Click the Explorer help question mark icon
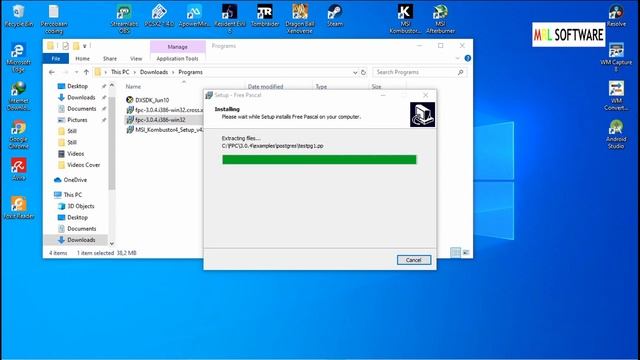Viewport: 640px width, 360px height. pyautogui.click(x=468, y=58)
